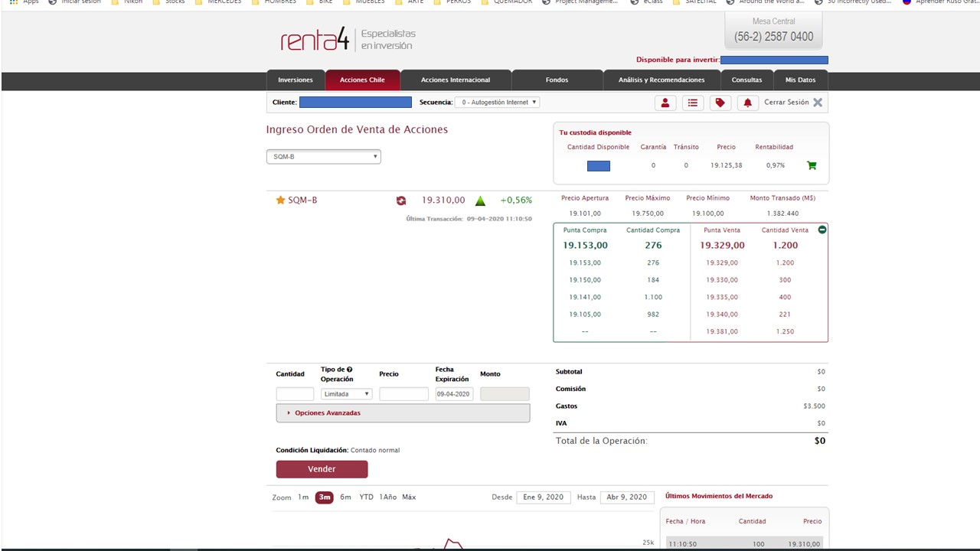This screenshot has width=980, height=551.
Task: Open the Inversiones tab
Action: coord(296,80)
